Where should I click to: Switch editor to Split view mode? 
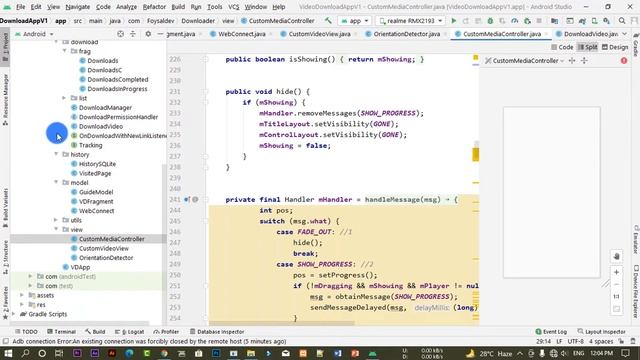coord(587,47)
